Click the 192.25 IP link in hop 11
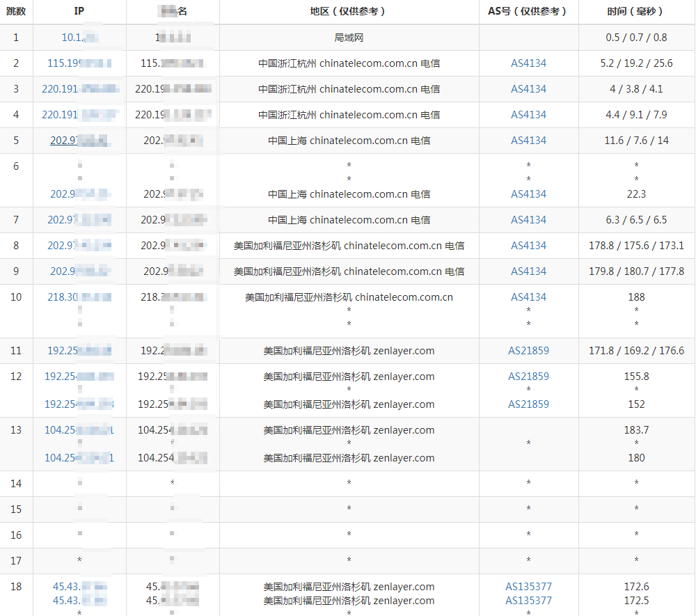The image size is (696, 616). click(79, 351)
